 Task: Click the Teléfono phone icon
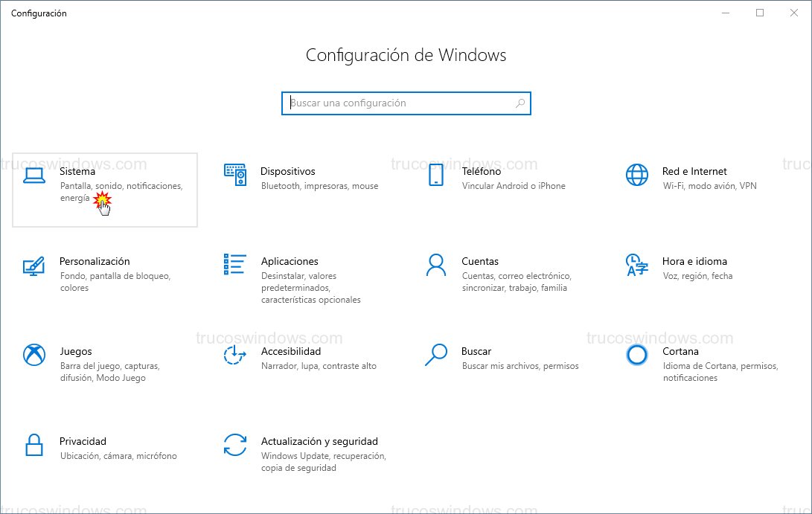pos(436,175)
